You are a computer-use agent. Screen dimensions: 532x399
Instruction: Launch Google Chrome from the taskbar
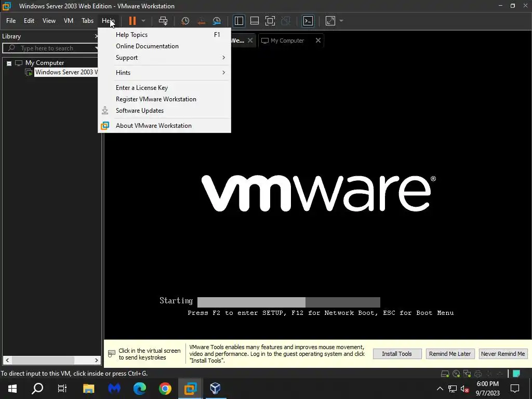pos(165,389)
